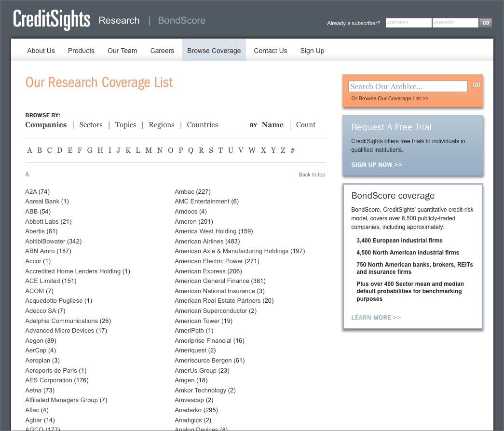Focus the password input field

coord(455,23)
